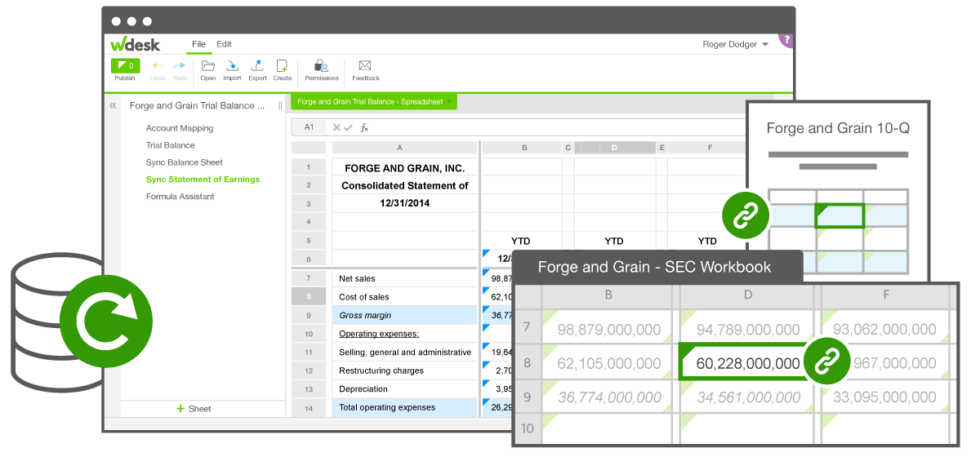The height and width of the screenshot is (457, 980).
Task: Click the Depreciation cell
Action: tap(404, 388)
